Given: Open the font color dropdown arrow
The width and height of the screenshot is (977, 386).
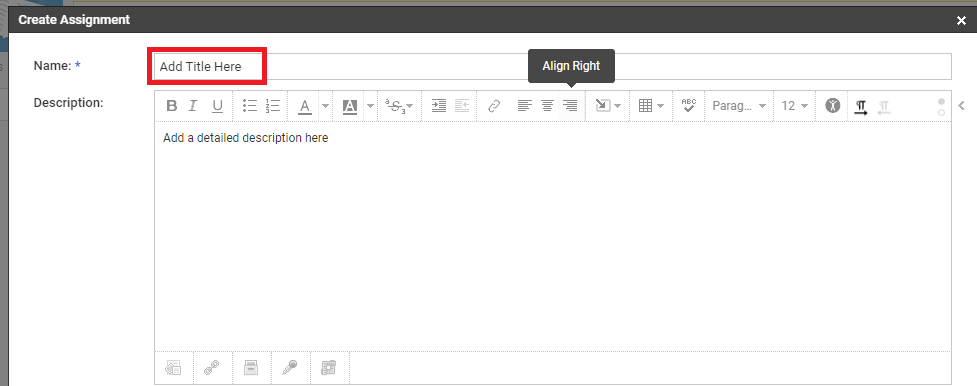Looking at the screenshot, I should click(325, 106).
